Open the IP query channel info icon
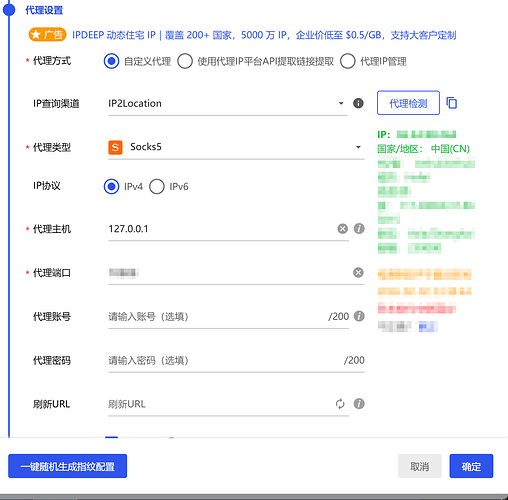 coord(358,103)
